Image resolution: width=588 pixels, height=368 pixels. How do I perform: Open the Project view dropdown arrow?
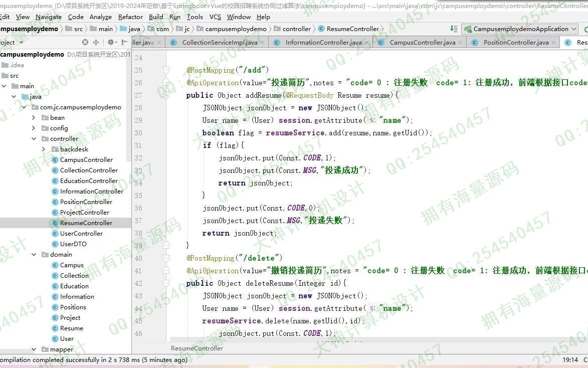click(21, 43)
